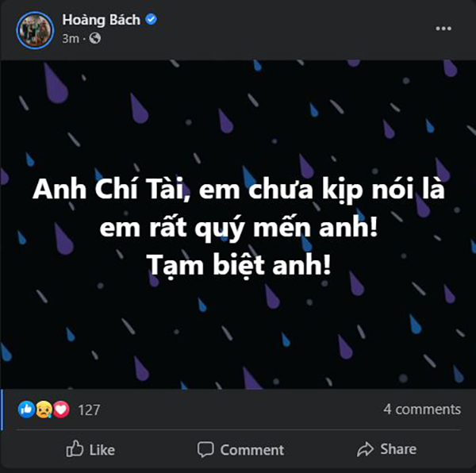Screen dimensions: 476x473
Task: Open the 3m post timestamp
Action: pyautogui.click(x=71, y=39)
